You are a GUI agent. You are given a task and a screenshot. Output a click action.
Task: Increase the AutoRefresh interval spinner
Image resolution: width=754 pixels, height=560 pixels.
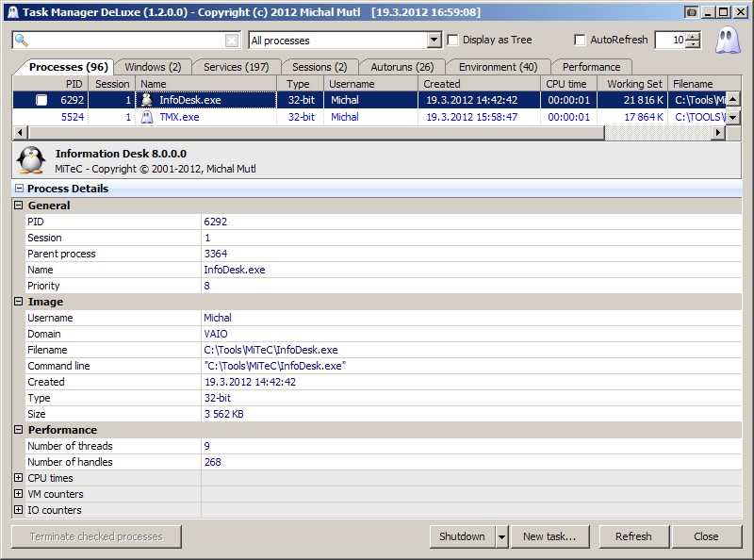click(693, 37)
